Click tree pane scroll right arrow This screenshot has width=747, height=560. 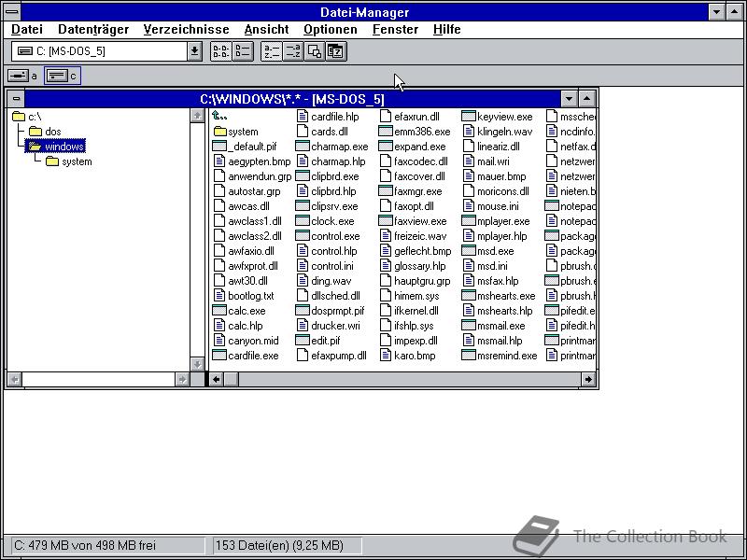tap(182, 380)
